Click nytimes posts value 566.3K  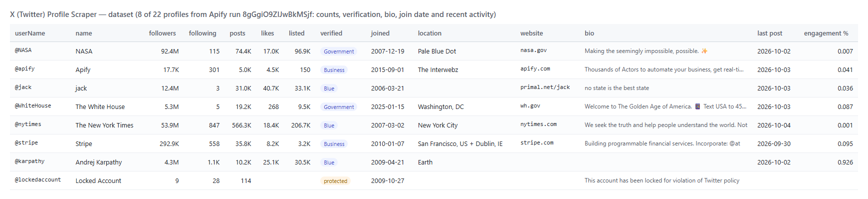(241, 125)
